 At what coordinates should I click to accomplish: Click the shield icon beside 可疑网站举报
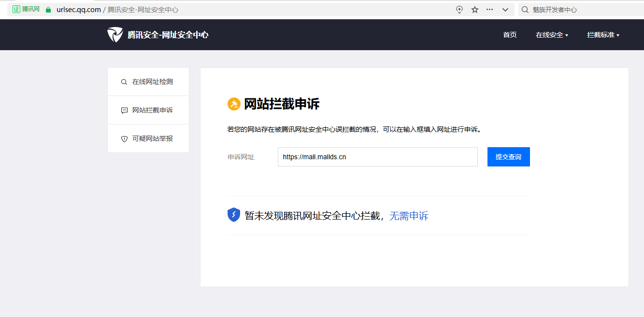124,139
